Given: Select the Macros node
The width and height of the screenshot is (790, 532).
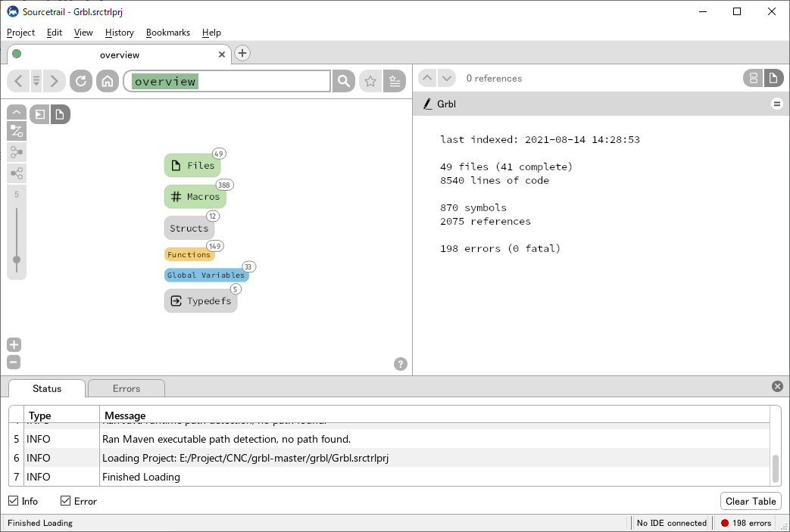Looking at the screenshot, I should [195, 196].
